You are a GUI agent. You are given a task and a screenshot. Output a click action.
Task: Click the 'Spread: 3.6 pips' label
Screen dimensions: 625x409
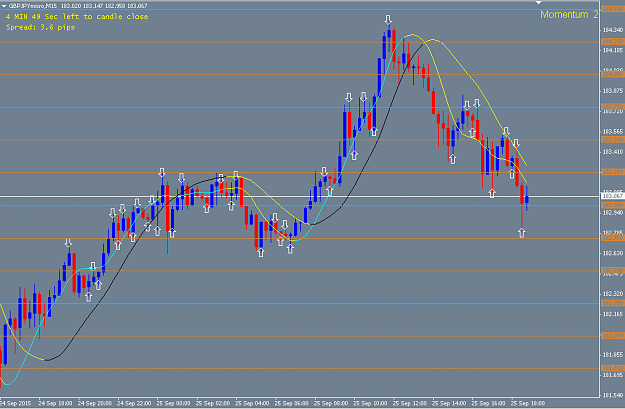(x=40, y=28)
